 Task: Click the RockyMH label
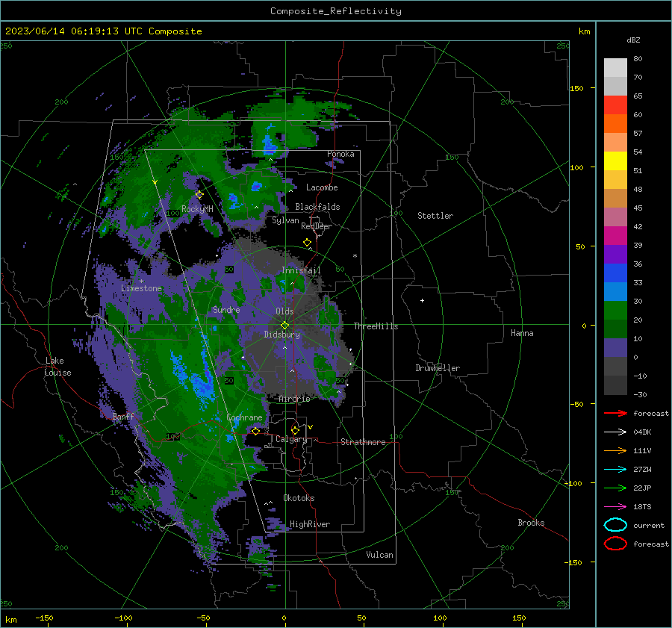click(x=197, y=209)
